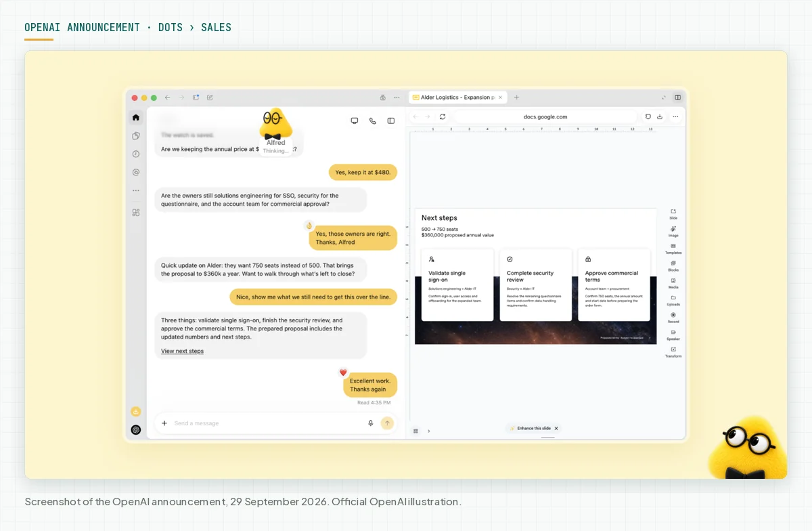812x531 pixels.
Task: Click the expand arrows icon in browser tab bar
Action: (664, 98)
